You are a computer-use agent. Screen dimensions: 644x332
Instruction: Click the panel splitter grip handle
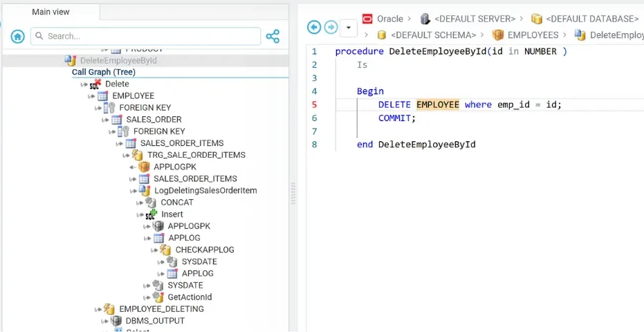tap(293, 193)
